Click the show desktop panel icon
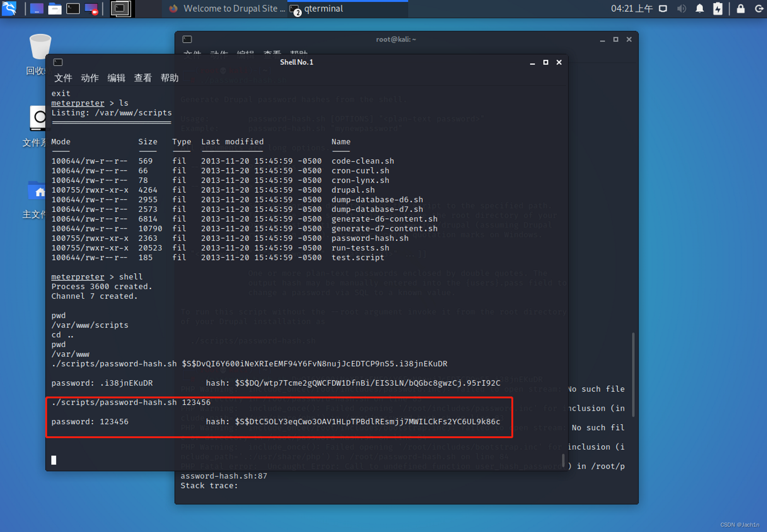The height and width of the screenshot is (532, 767). tap(36, 9)
